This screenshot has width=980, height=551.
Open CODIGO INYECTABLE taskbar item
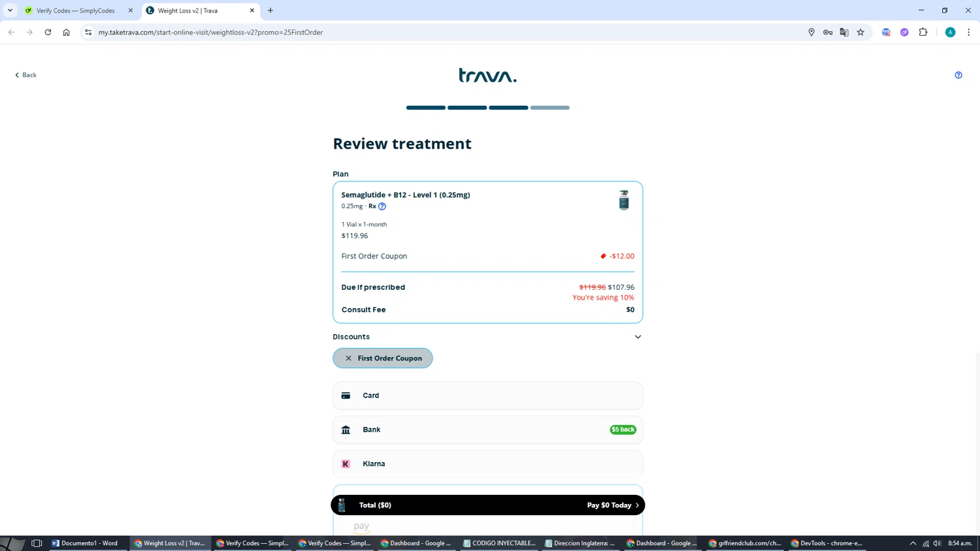[500, 543]
